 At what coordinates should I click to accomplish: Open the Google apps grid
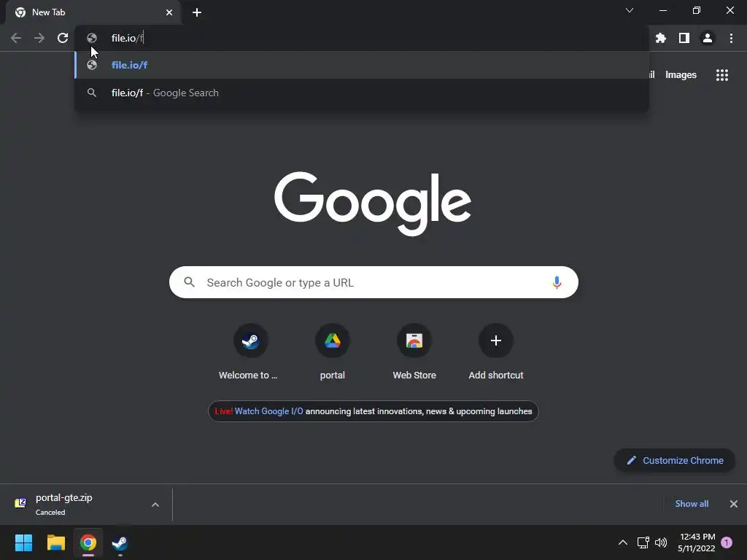(721, 75)
